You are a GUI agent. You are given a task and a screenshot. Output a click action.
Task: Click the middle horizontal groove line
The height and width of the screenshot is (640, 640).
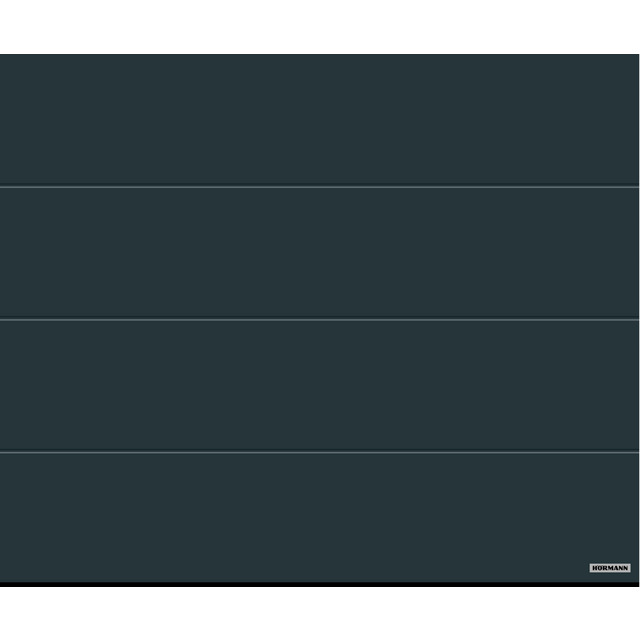[320, 320]
